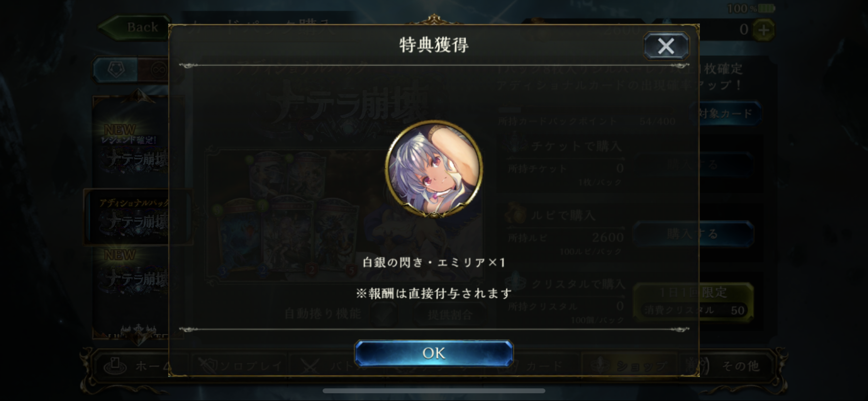868x401 pixels.
Task: Open the 提供割合 rates button
Action: tap(449, 315)
